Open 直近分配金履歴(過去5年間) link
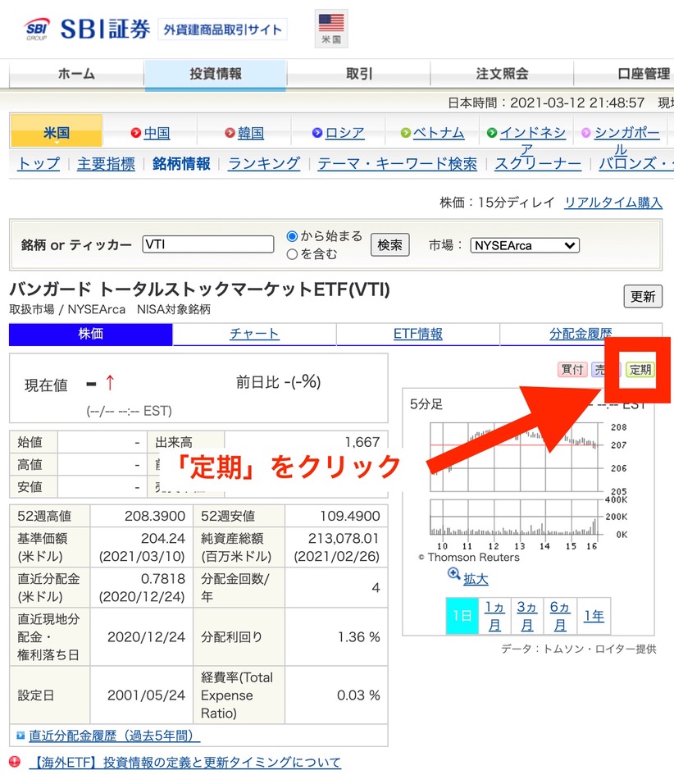The image size is (674, 784). [115, 736]
